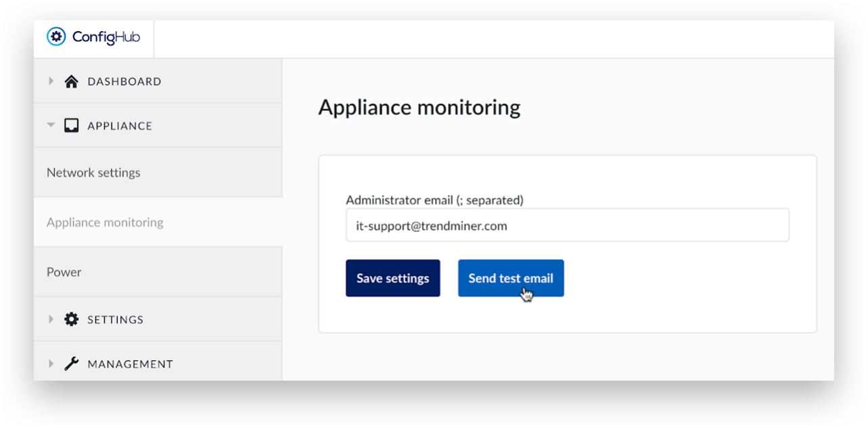Expand the Settings section arrow
Screen dimensions: 868x428
point(51,319)
